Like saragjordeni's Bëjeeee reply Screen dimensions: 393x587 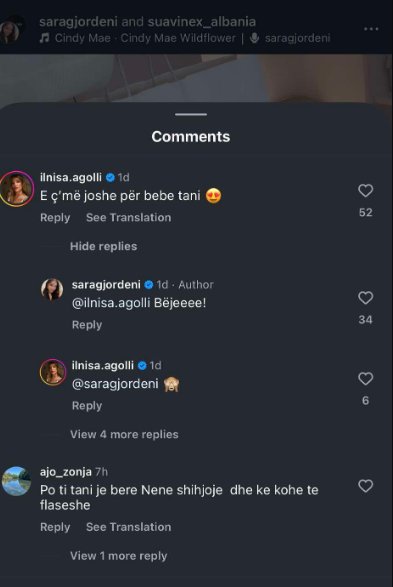tap(365, 298)
